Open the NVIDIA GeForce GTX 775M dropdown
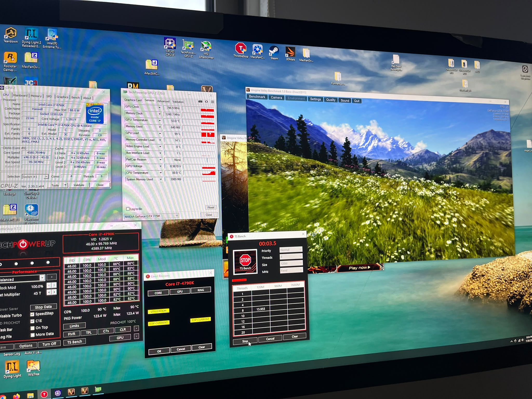Screen dimensions: 532x399 pos(151,216)
